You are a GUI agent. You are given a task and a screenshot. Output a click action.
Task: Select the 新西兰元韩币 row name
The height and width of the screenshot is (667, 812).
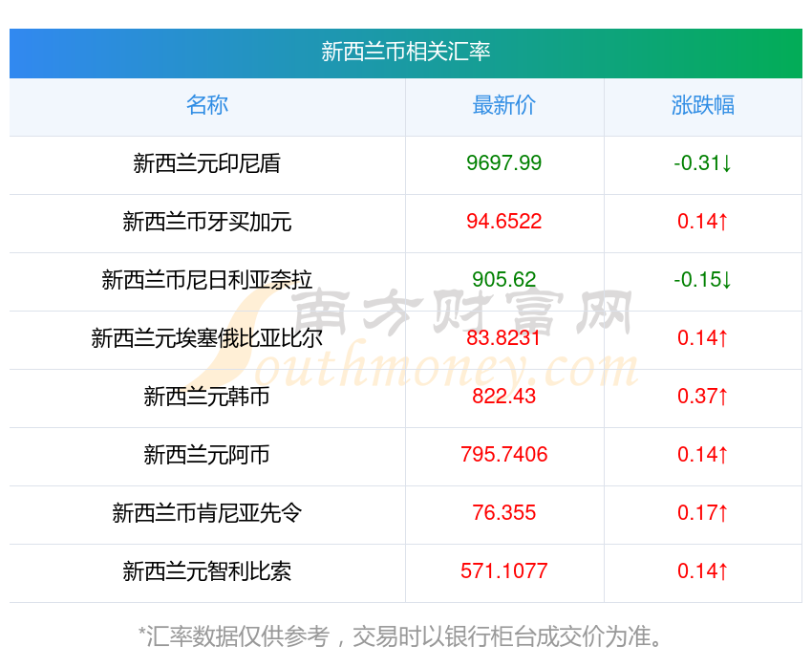tap(207, 397)
